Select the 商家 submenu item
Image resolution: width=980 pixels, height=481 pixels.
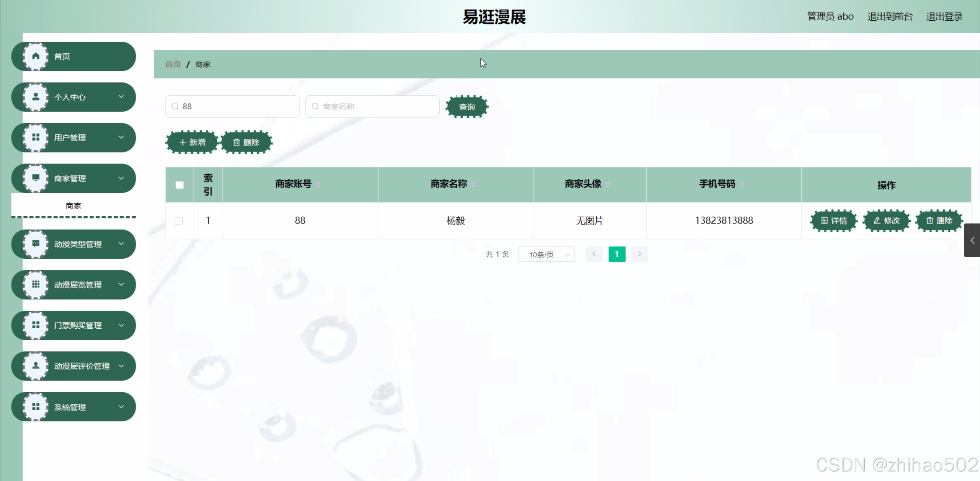coord(73,205)
